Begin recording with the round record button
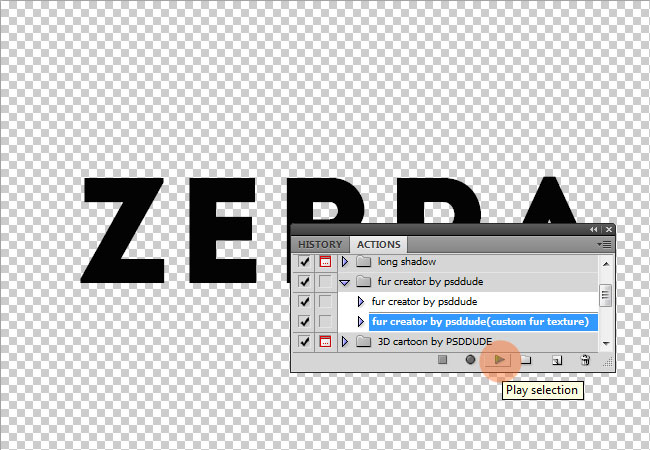Image resolution: width=650 pixels, height=450 pixels. coord(470,360)
